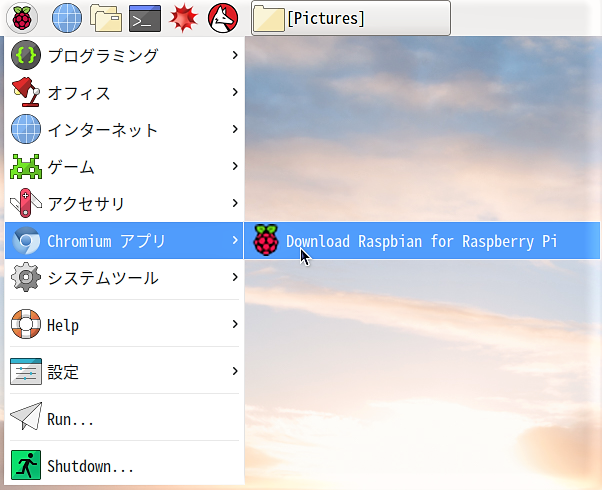Launch the web browser globe icon in taskbar
The width and height of the screenshot is (602, 490).
[67, 18]
